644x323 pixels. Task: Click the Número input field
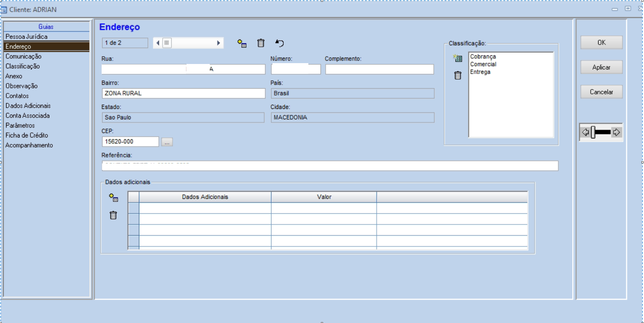pyautogui.click(x=296, y=69)
